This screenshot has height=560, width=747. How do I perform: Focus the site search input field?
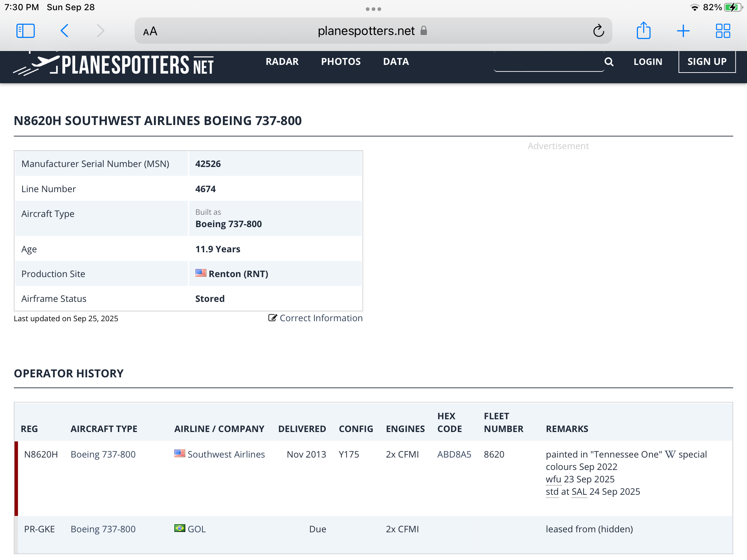click(549, 62)
